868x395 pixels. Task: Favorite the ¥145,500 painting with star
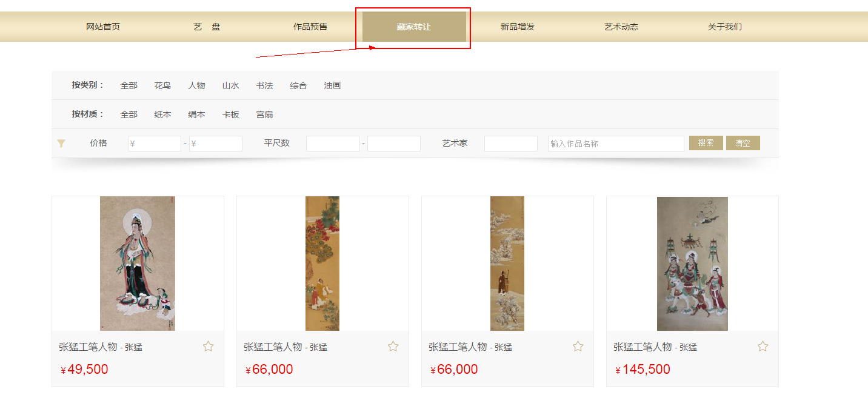[x=763, y=347]
